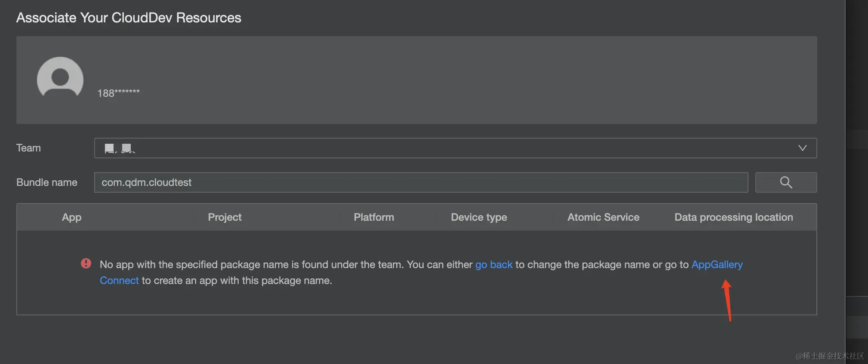Screen dimensions: 868x364
Task: Click the masked account name 188********
Action: pyautogui.click(x=118, y=93)
